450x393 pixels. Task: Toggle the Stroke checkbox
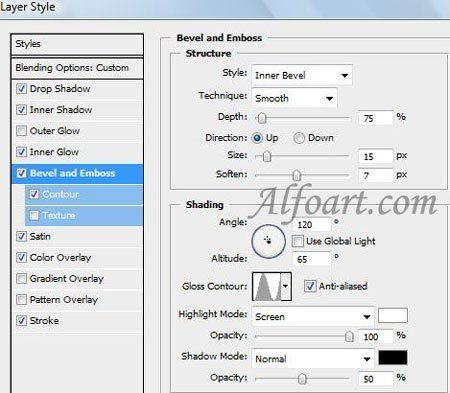(21, 321)
